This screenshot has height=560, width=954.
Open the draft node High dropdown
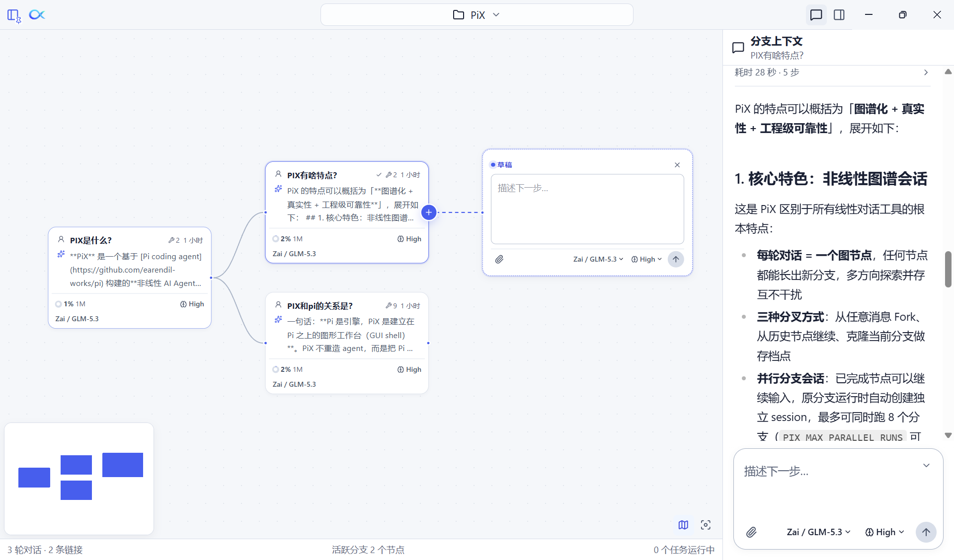coord(646,259)
